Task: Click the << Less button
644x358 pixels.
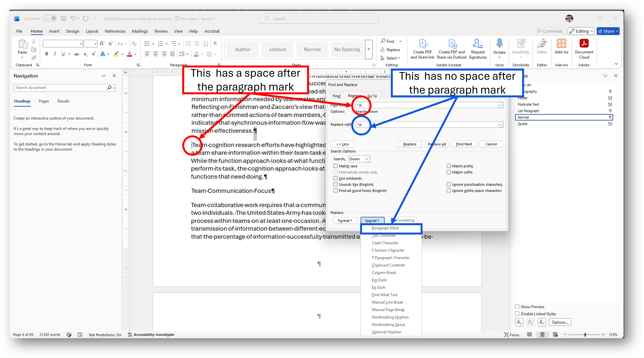Action: (343, 144)
